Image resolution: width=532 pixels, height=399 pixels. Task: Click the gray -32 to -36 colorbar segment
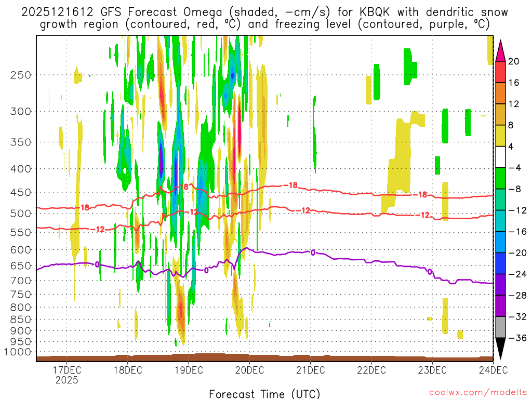[500, 327]
